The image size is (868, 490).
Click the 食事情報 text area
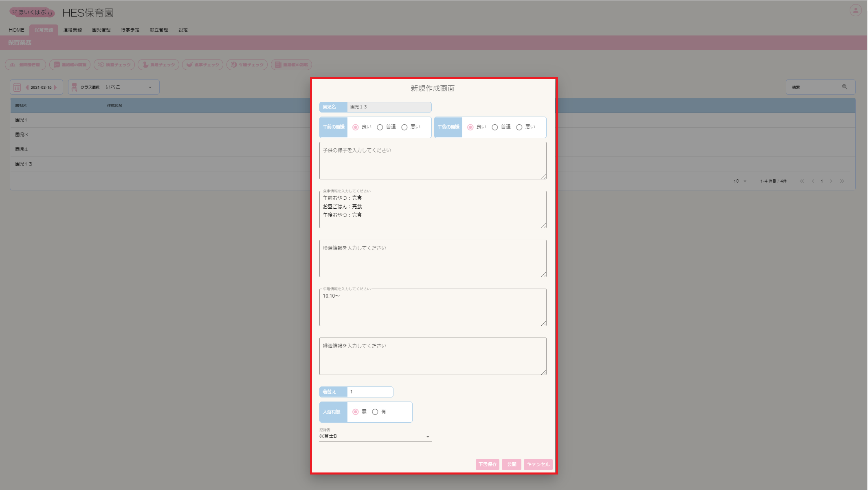point(433,210)
